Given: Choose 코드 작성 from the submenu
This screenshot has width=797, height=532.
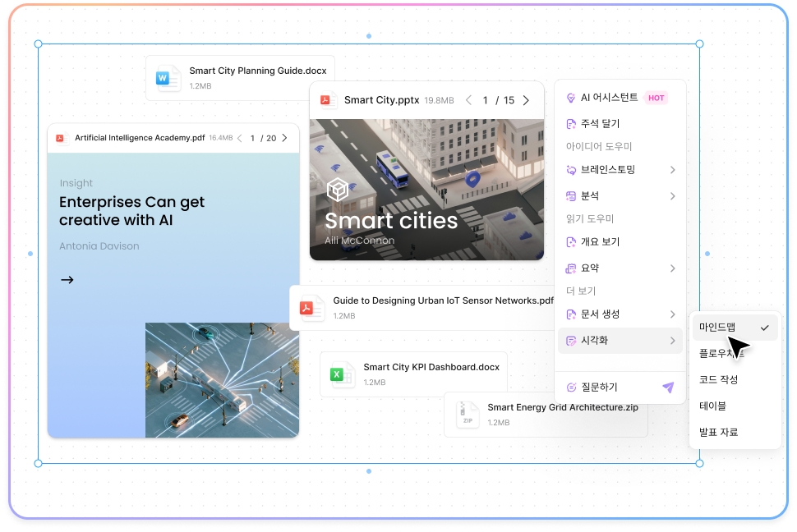Looking at the screenshot, I should pos(718,379).
